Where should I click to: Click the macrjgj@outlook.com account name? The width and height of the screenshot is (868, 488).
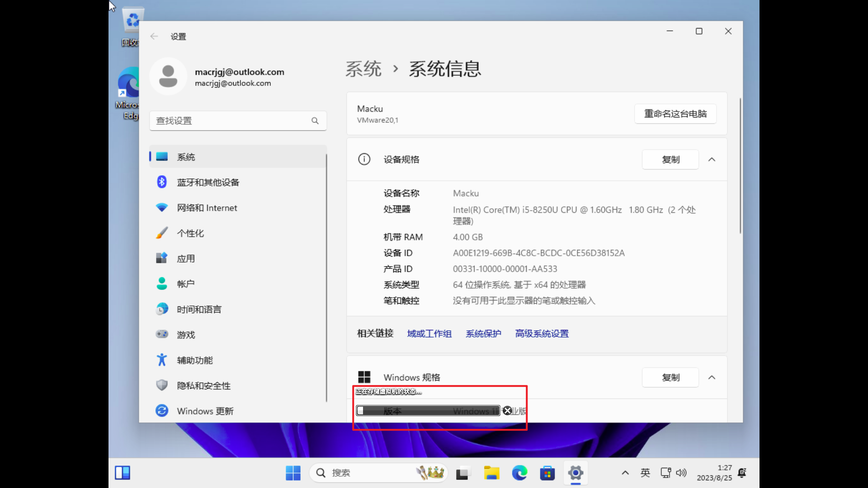click(239, 72)
